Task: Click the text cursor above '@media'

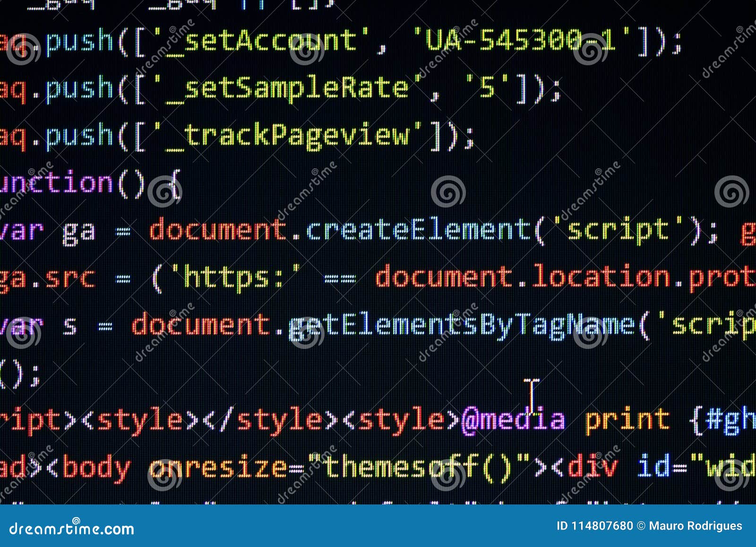Action: pos(531,391)
